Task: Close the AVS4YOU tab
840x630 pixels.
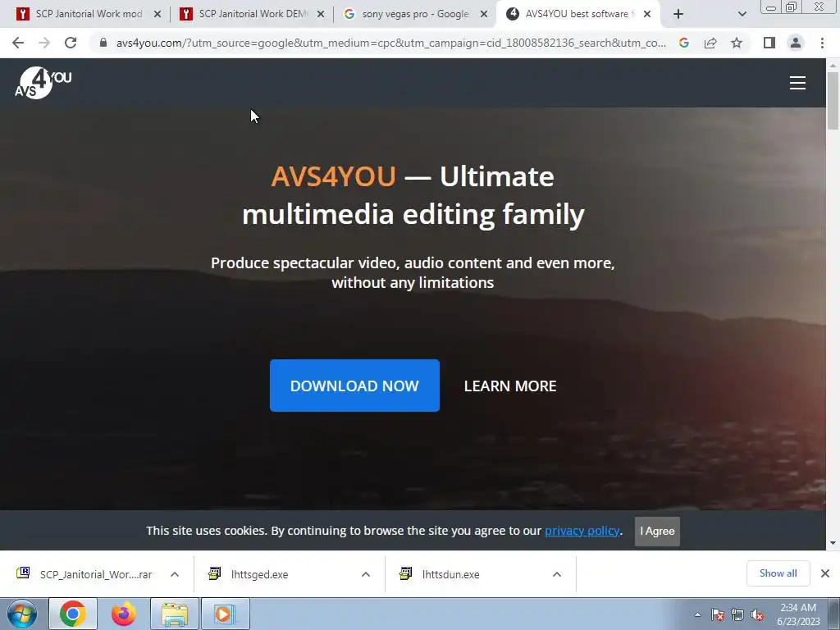Action: 647,14
